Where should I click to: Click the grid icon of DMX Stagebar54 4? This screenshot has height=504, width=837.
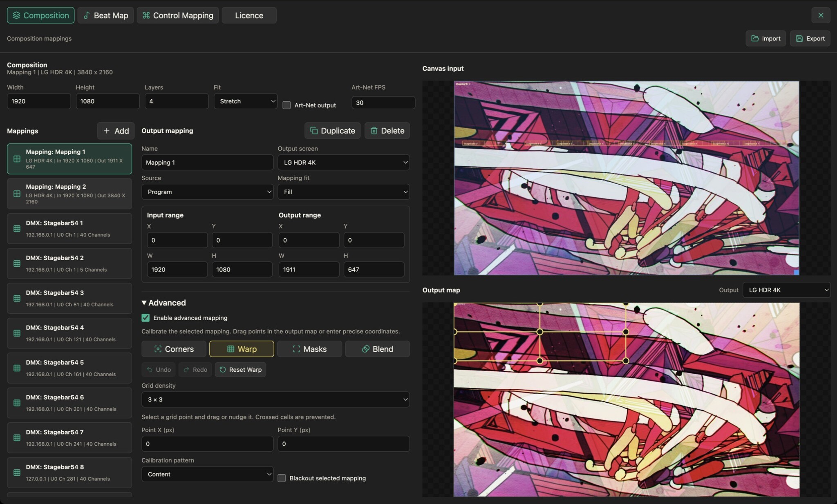coord(17,333)
